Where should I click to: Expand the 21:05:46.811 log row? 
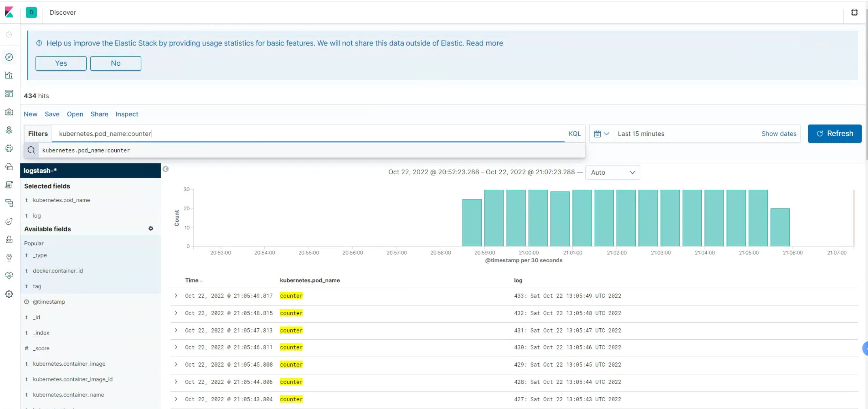click(x=176, y=347)
